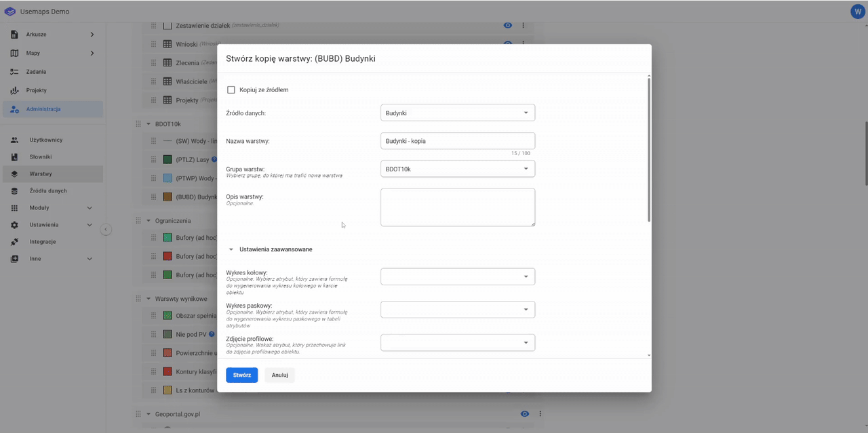Open the Grupa warstw dropdown
The width and height of the screenshot is (868, 433).
coord(458,169)
